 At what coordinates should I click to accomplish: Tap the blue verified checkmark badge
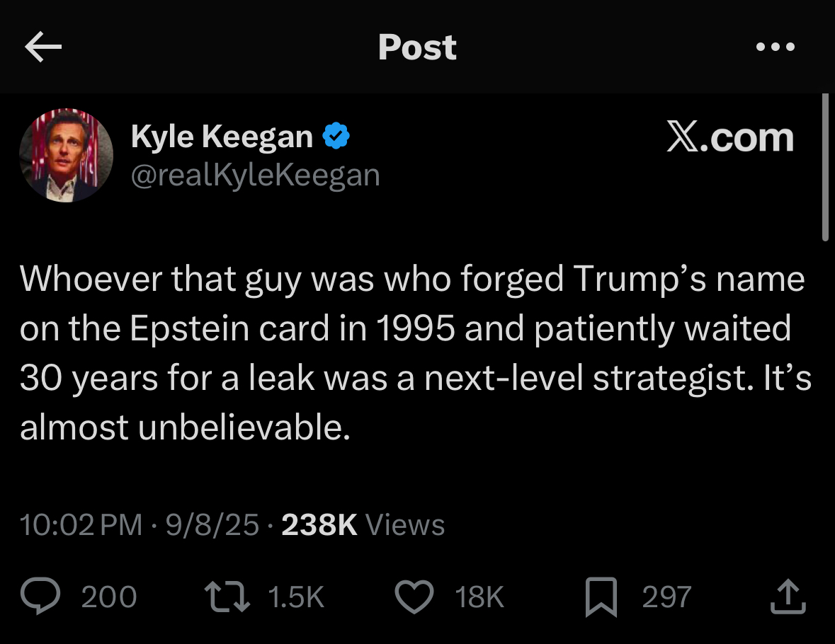click(x=336, y=136)
